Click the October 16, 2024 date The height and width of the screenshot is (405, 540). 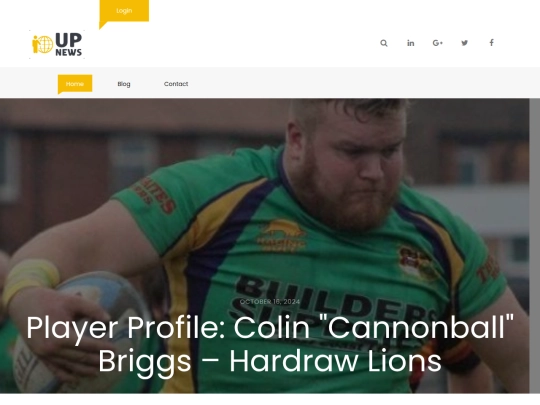[x=270, y=302]
